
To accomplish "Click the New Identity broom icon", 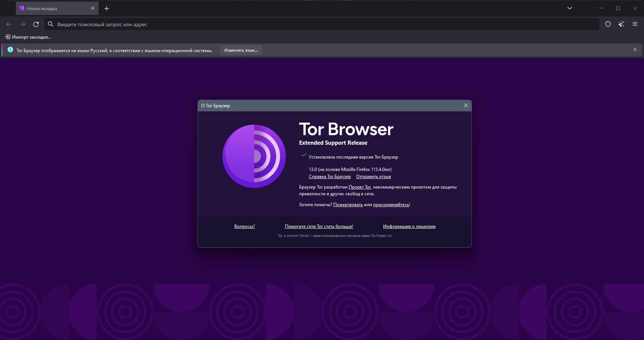I will [622, 24].
